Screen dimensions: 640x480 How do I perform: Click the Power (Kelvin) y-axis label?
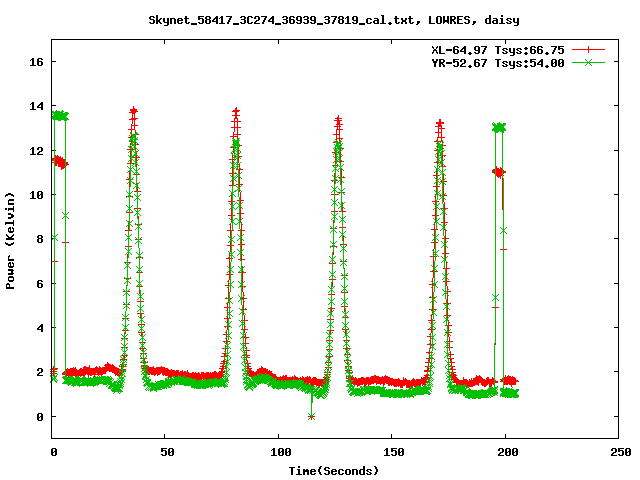tap(10, 241)
